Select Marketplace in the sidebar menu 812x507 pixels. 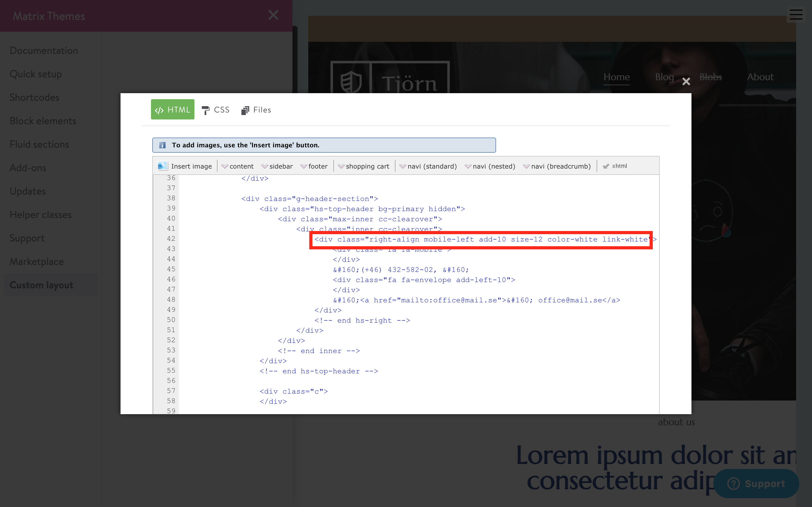(36, 261)
